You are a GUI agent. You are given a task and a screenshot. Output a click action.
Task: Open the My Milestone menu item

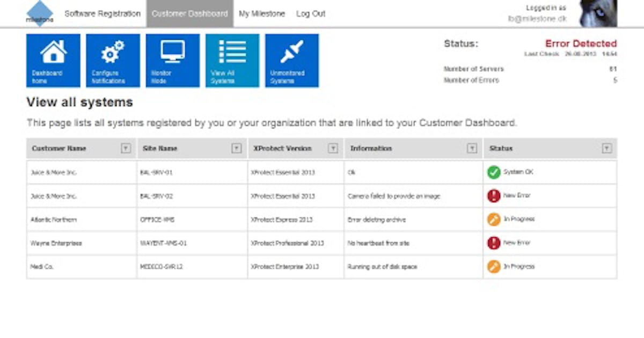262,14
